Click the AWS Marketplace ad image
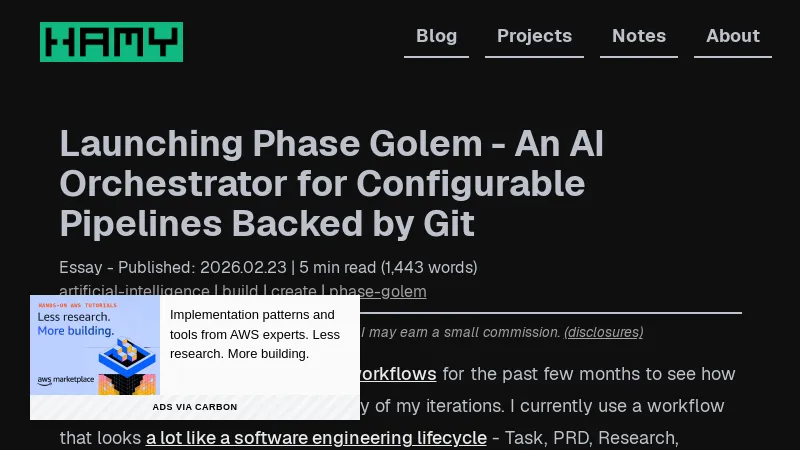The height and width of the screenshot is (450, 800). tap(95, 345)
